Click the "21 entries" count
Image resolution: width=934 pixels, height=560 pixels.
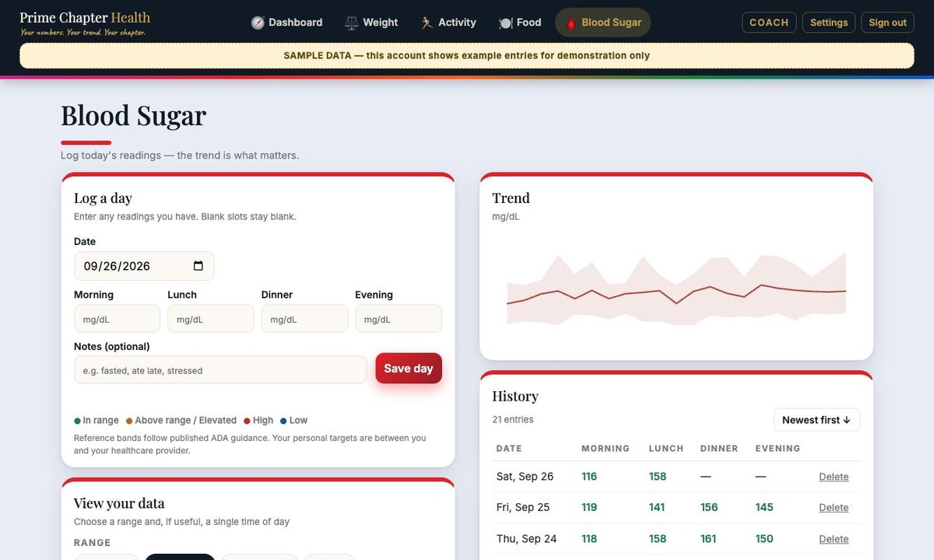513,420
